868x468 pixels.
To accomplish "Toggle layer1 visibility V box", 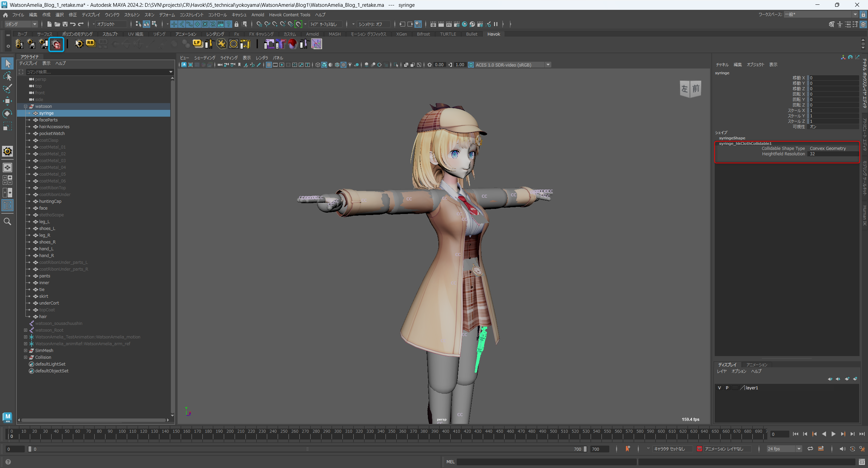I will pyautogui.click(x=719, y=388).
